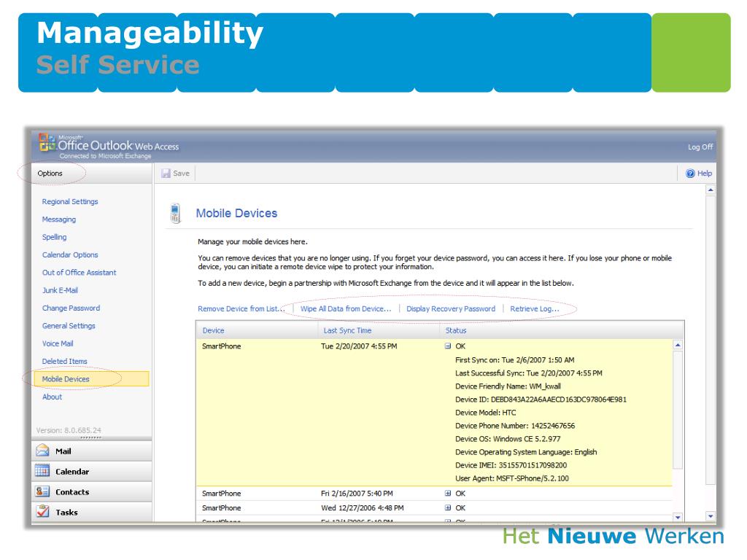The height and width of the screenshot is (560, 747).
Task: Collapse the first SmartPhone device details
Action: coord(448,346)
